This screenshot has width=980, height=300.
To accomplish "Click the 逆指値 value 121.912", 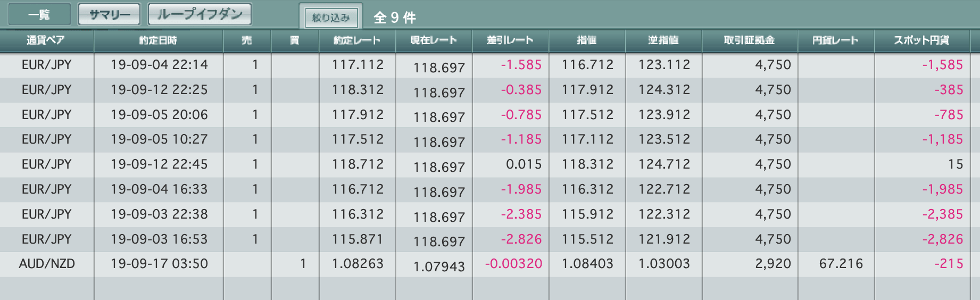I will pos(664,239).
